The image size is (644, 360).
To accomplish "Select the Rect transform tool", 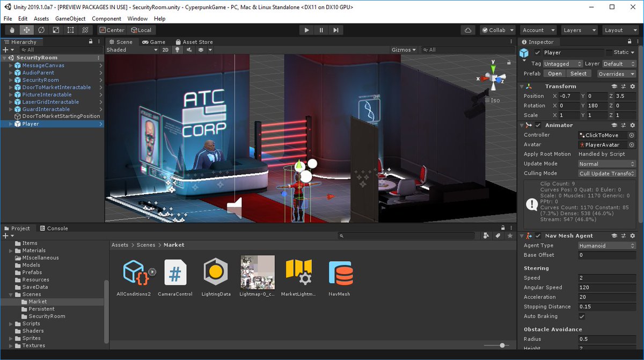I will click(70, 30).
